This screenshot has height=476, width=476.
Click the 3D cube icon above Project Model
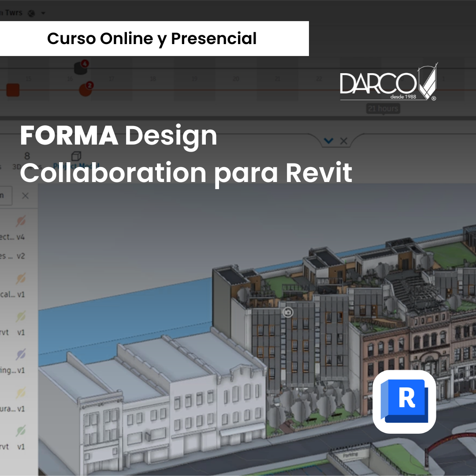point(76,156)
